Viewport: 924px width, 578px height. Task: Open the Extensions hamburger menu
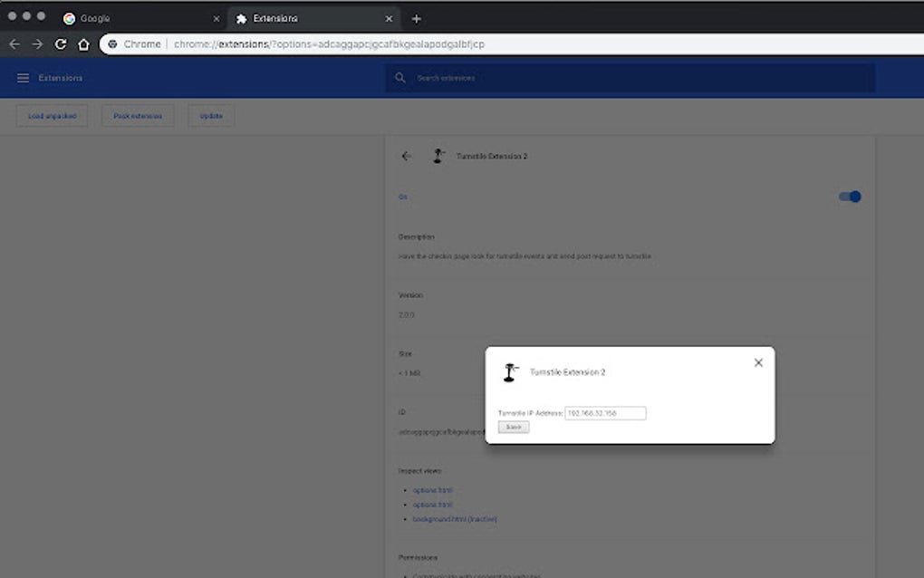(23, 78)
